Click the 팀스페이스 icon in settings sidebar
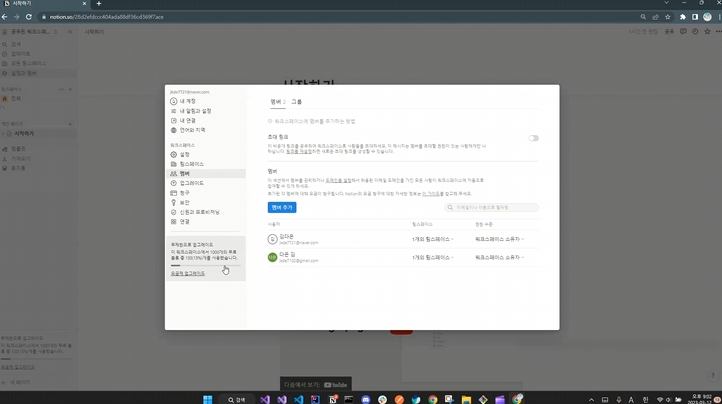The image size is (722, 404). point(174,164)
